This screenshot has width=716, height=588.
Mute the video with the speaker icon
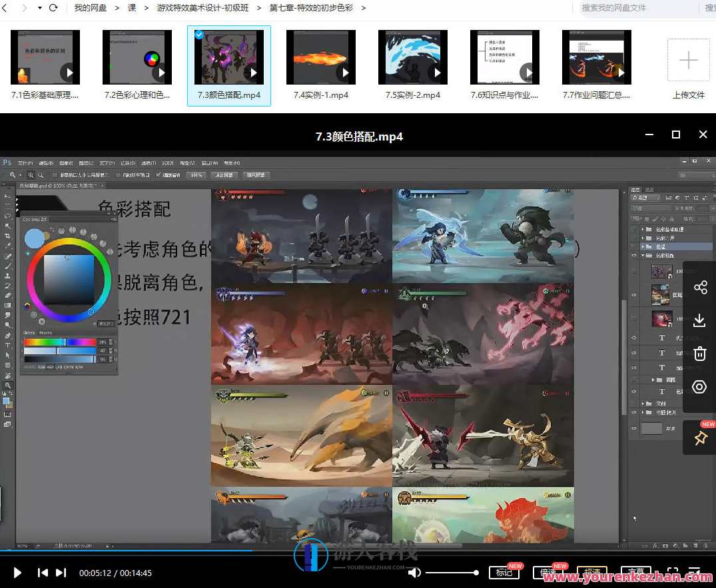click(414, 573)
